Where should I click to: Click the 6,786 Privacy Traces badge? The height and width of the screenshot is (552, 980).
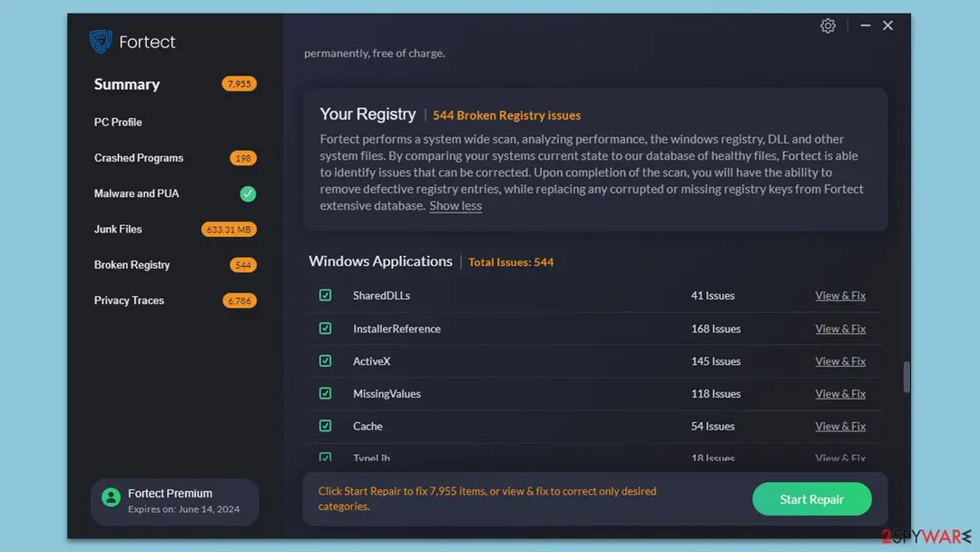(x=239, y=301)
